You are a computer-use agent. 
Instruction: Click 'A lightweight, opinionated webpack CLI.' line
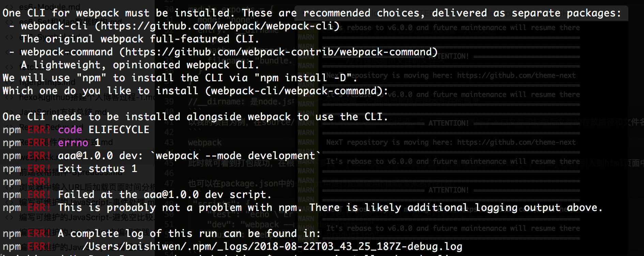[x=140, y=65]
